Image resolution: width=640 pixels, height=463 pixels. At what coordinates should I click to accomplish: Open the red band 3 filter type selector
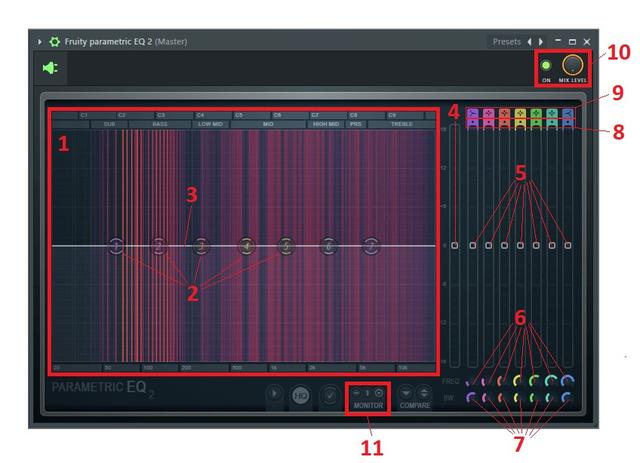pyautogui.click(x=504, y=114)
